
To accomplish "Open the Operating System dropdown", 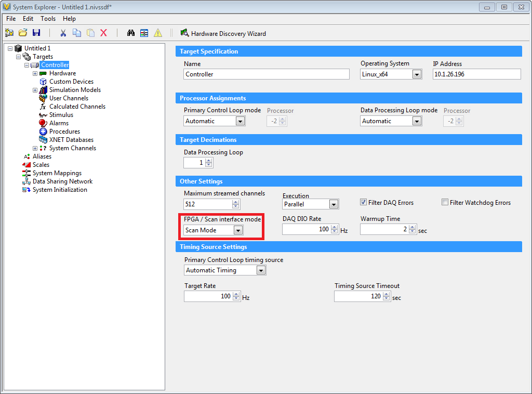I will tap(417, 74).
